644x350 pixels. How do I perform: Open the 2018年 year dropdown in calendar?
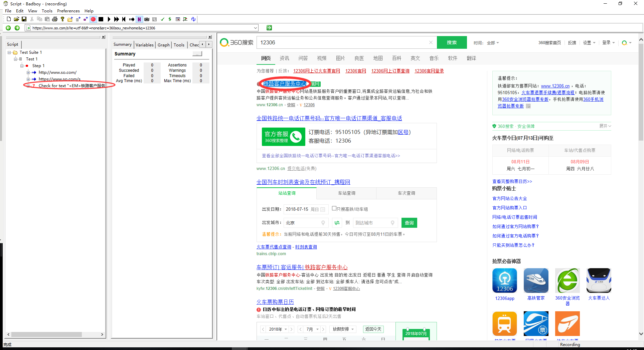278,329
